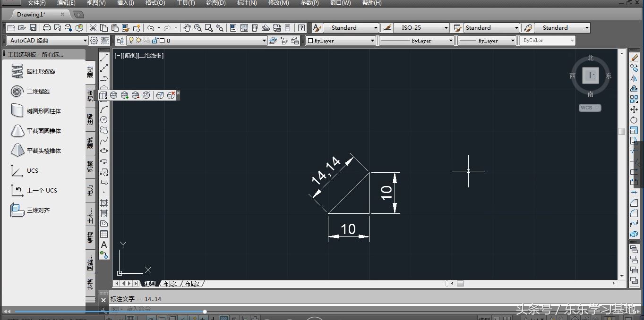Insert the 圆柱形螺旋 helix tool
This screenshot has height=320, width=644.
[x=41, y=72]
